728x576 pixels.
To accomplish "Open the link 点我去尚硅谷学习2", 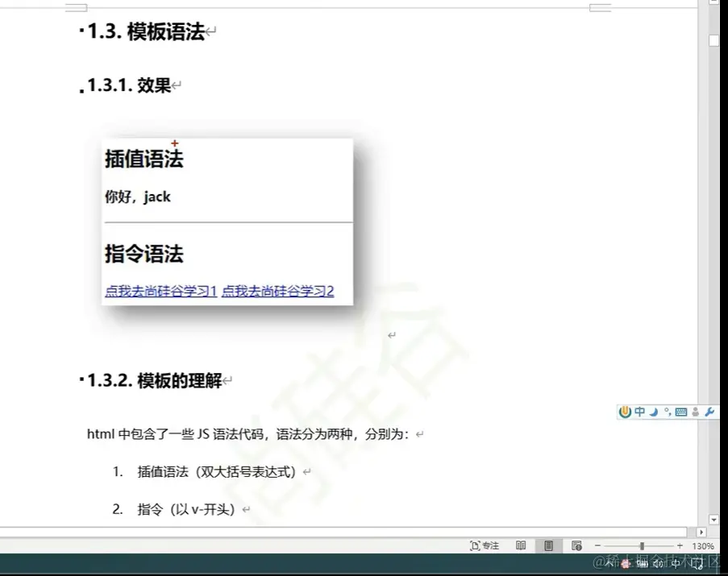I will (281, 291).
